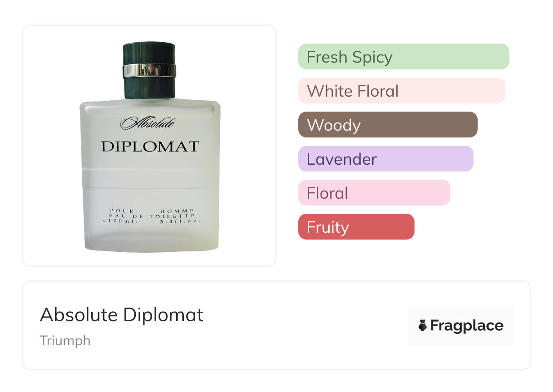
Task: Click the silver ring on bottle cap
Action: click(149, 70)
